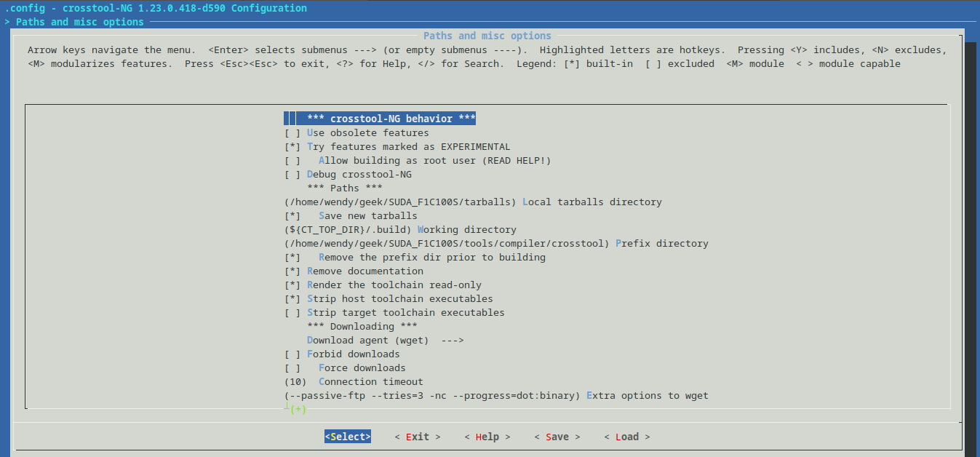Click the Help button
The image size is (980, 457).
click(487, 437)
